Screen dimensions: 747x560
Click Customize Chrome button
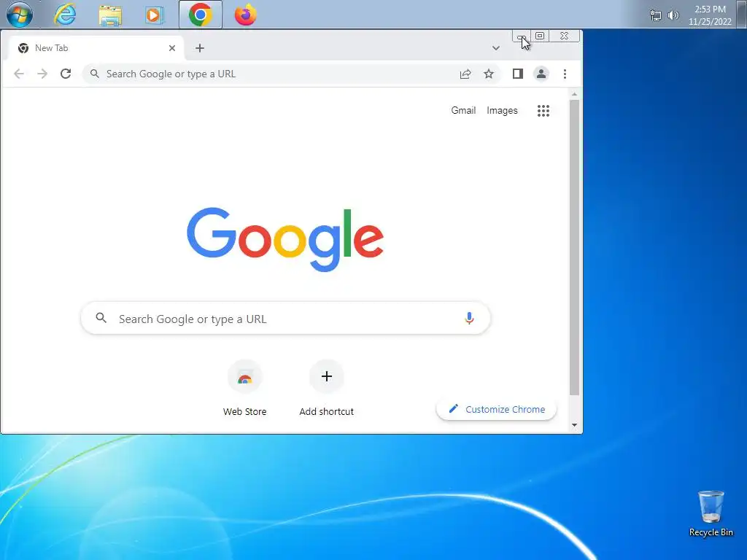point(496,409)
